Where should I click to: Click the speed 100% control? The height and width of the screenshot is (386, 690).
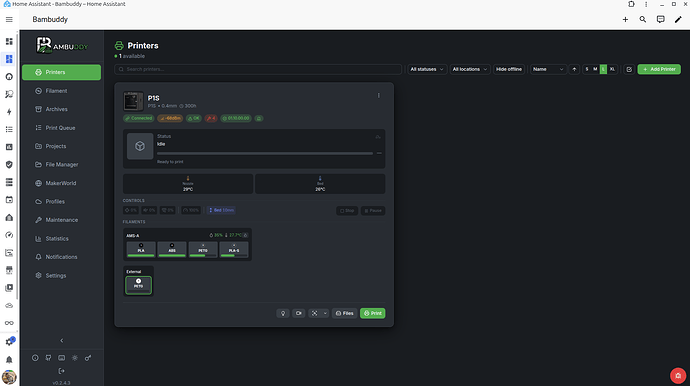(x=191, y=210)
